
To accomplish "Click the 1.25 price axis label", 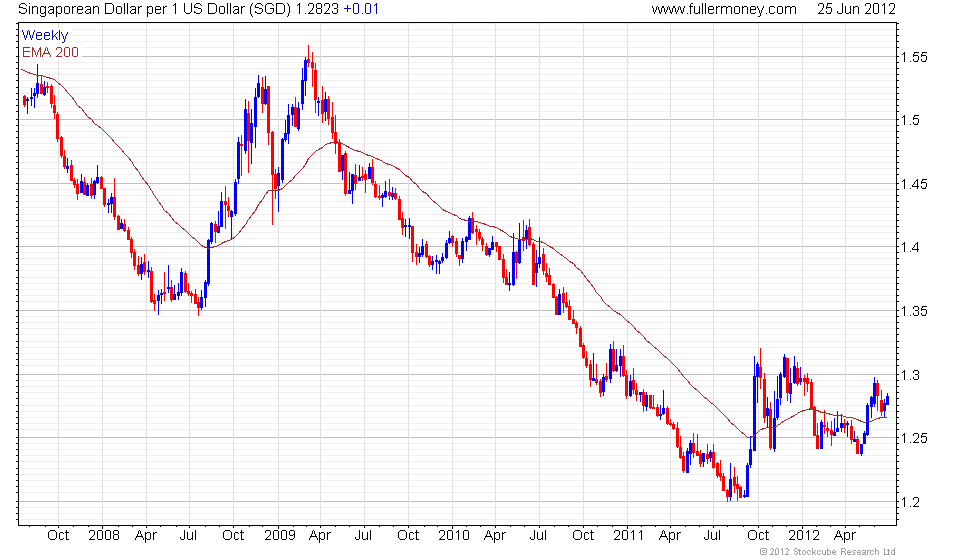I will click(x=914, y=438).
